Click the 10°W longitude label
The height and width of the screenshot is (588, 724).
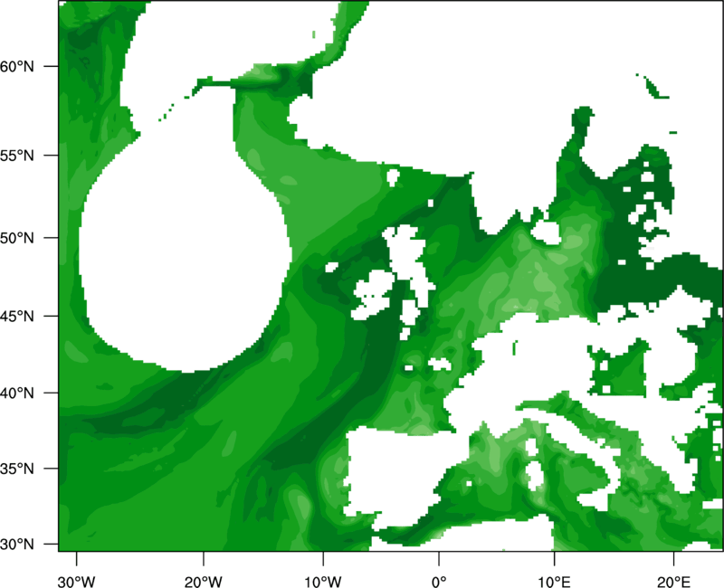(323, 582)
